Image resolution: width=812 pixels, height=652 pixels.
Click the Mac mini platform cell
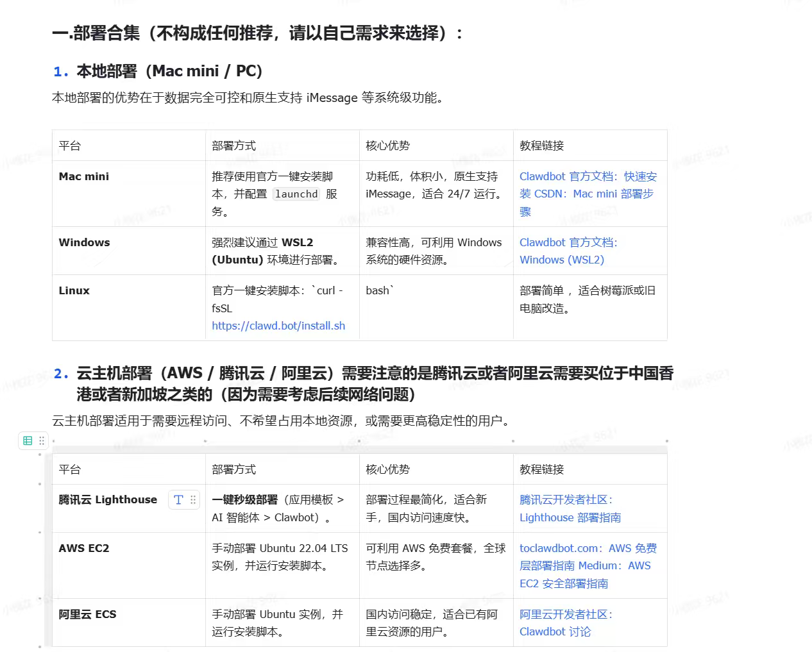click(x=84, y=176)
